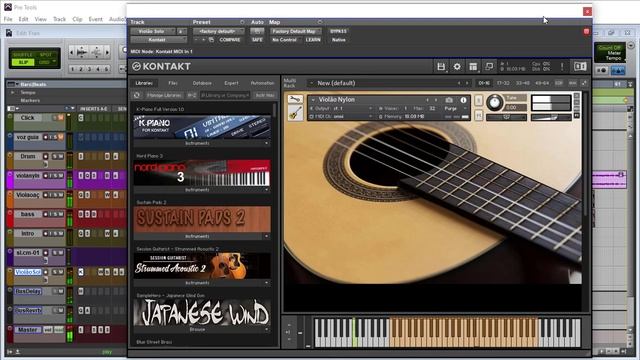
Task: Click the previous preset minus button
Action: point(196,40)
